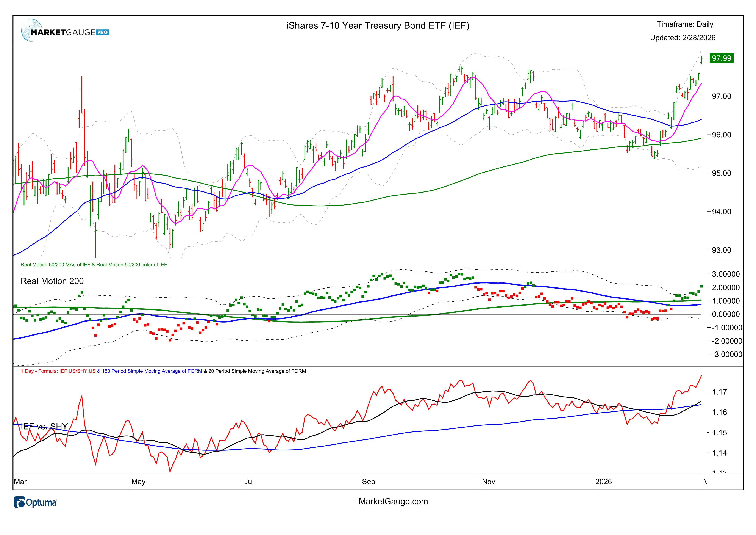Viewport: 756px width, 535px height.
Task: Click the MarketGauge Pro logo
Action: pos(64,32)
